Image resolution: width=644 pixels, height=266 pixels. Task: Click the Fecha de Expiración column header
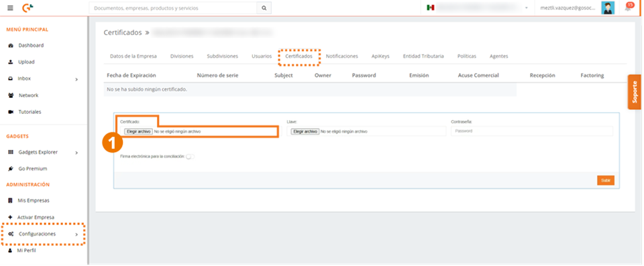click(x=131, y=76)
